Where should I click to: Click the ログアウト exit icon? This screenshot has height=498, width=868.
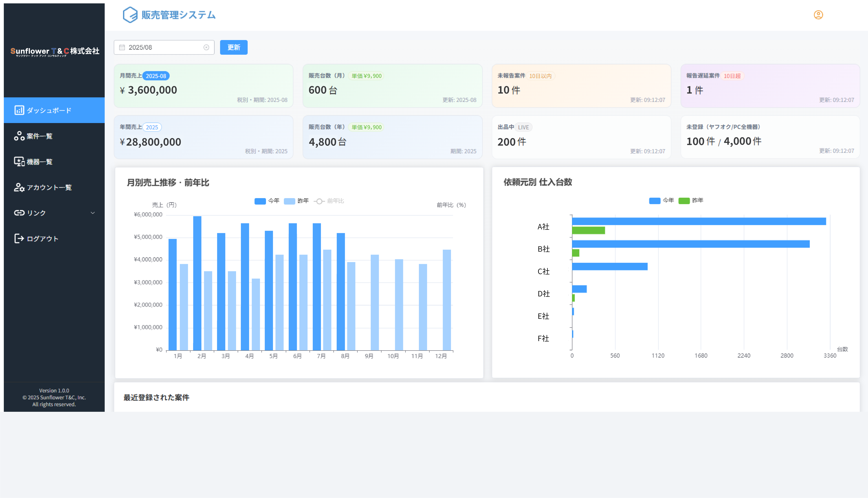[19, 238]
